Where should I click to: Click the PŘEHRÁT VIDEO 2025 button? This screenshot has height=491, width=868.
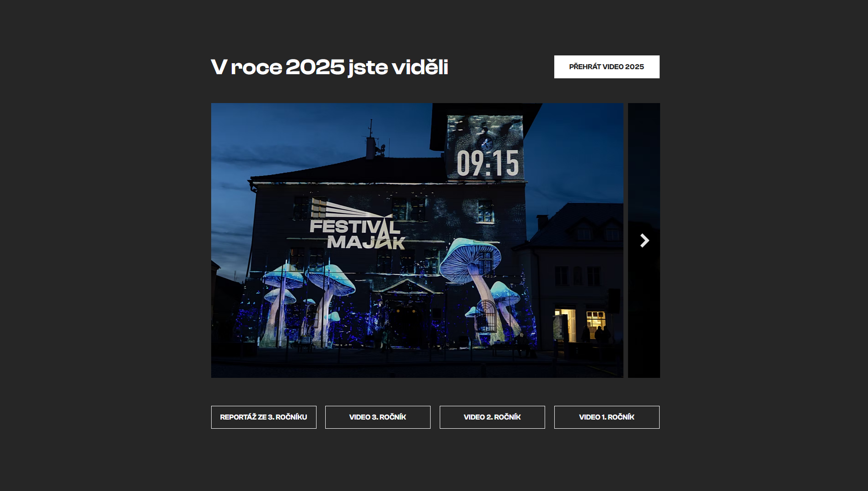coord(606,67)
